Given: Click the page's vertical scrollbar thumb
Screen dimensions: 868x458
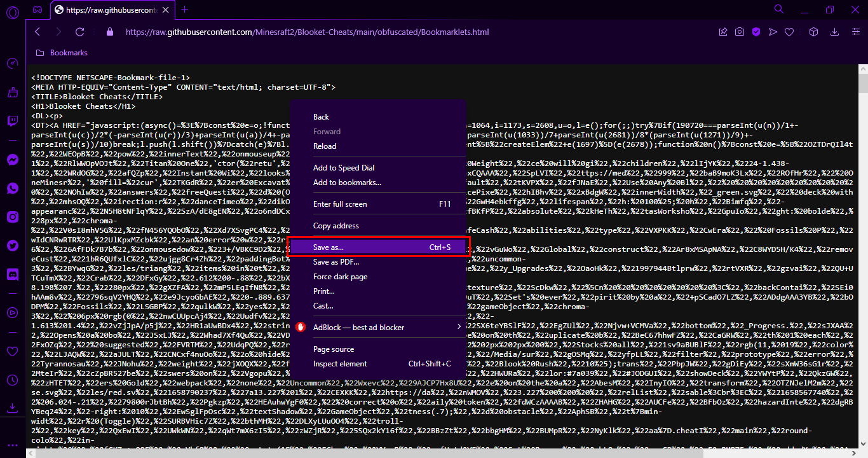Looking at the screenshot, I should point(863,84).
